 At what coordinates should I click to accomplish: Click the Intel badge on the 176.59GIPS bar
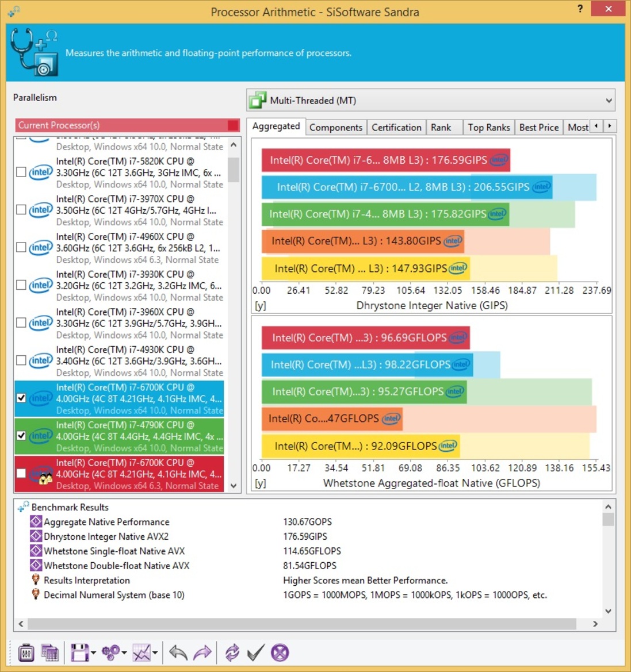499,160
